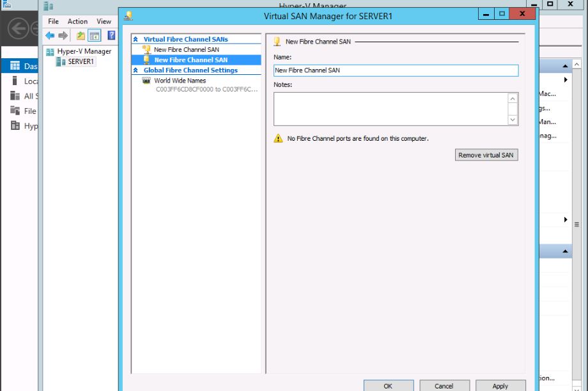Screen dimensions: 588x391
Task: Close the Virtual SAN Manager dialog
Action: [x=522, y=14]
